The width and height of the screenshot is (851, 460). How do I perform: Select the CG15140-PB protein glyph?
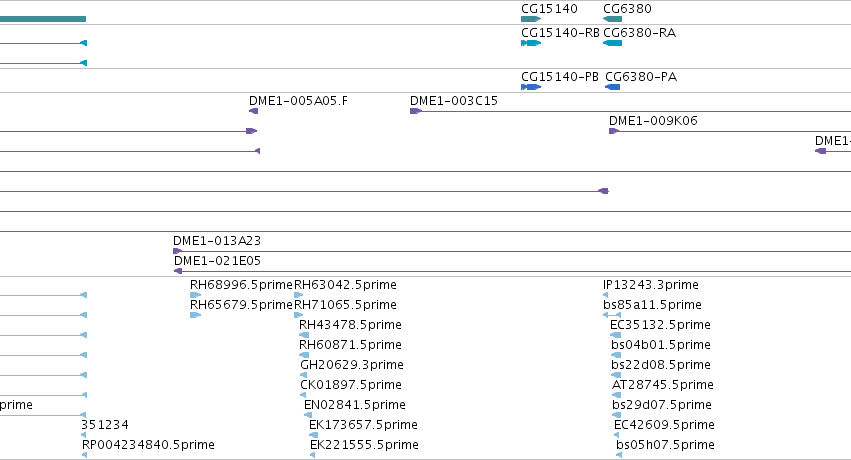point(531,87)
